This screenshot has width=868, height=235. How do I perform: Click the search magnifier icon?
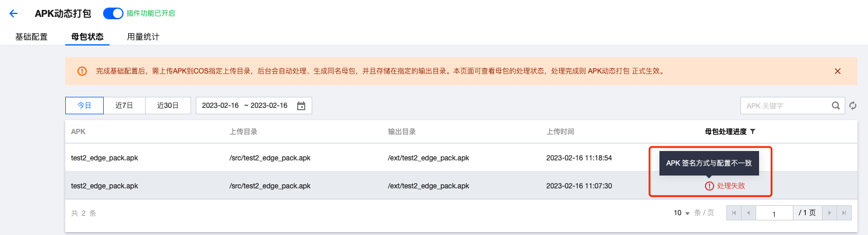click(836, 106)
